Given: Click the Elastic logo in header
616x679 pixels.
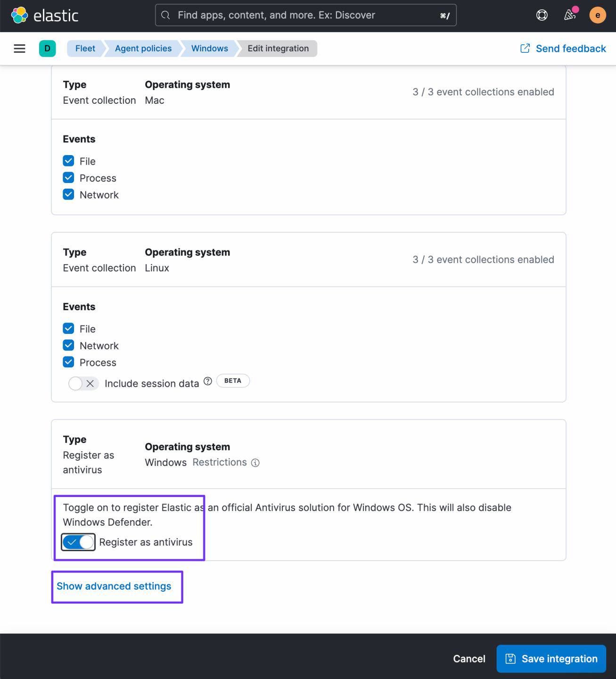Looking at the screenshot, I should pos(45,16).
